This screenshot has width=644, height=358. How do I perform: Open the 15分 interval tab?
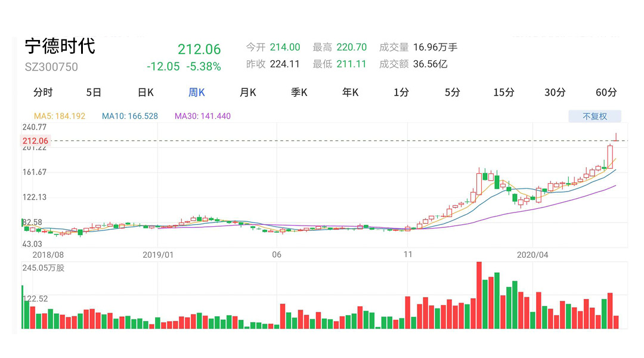point(503,92)
